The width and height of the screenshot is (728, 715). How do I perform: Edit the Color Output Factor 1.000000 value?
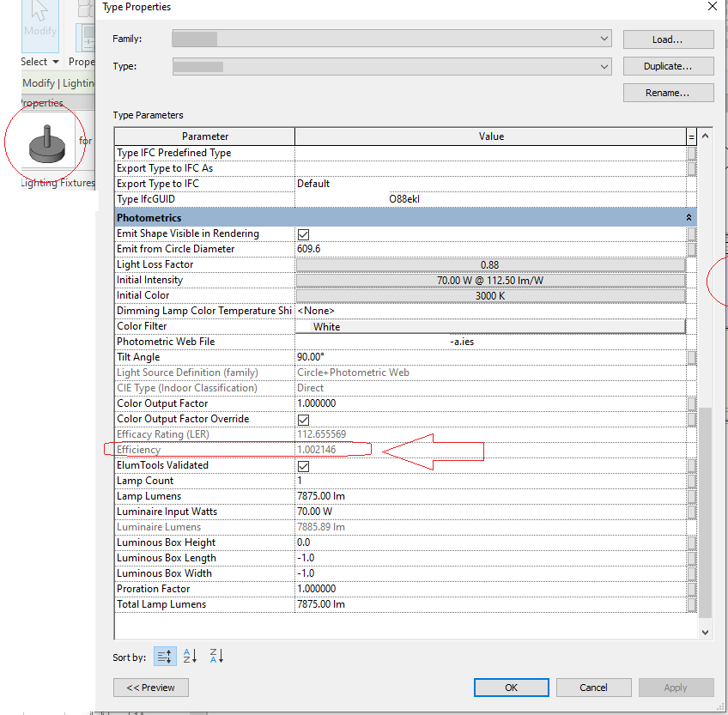[490, 403]
